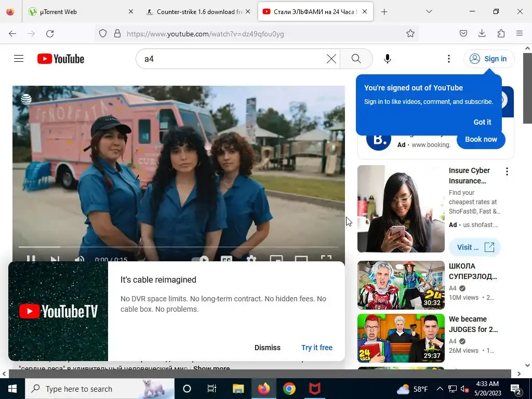The image size is (532, 399).
Task: Mute the video with the volume icon
Action: pyautogui.click(x=79, y=259)
